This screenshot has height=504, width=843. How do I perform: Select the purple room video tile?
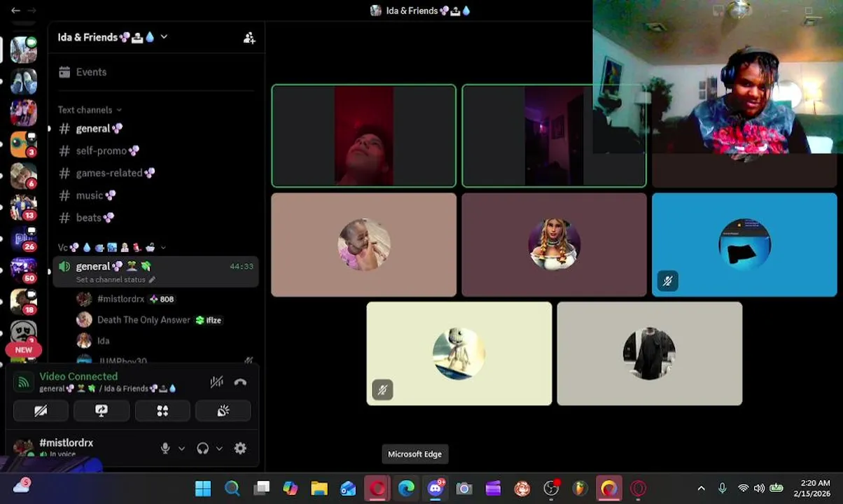(554, 136)
